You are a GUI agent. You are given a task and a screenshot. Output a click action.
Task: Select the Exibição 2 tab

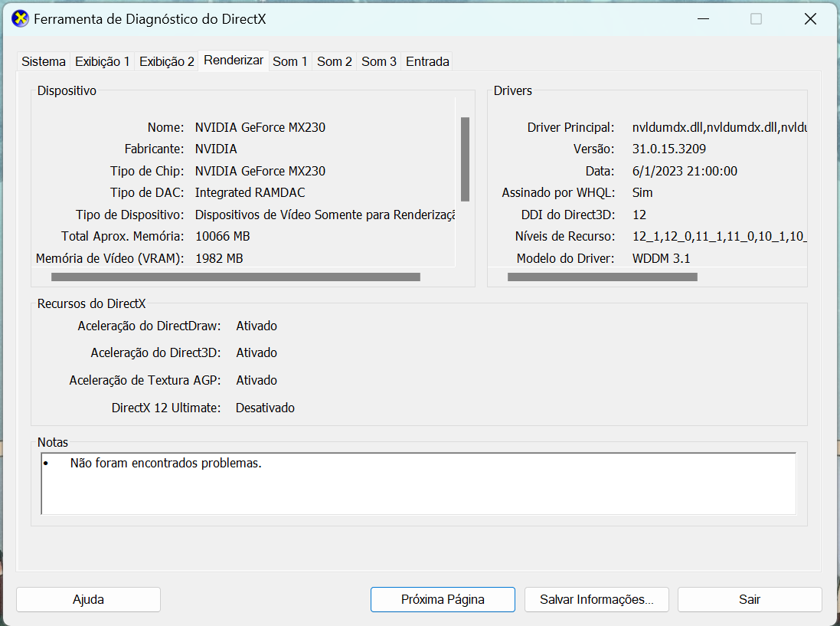(x=166, y=61)
